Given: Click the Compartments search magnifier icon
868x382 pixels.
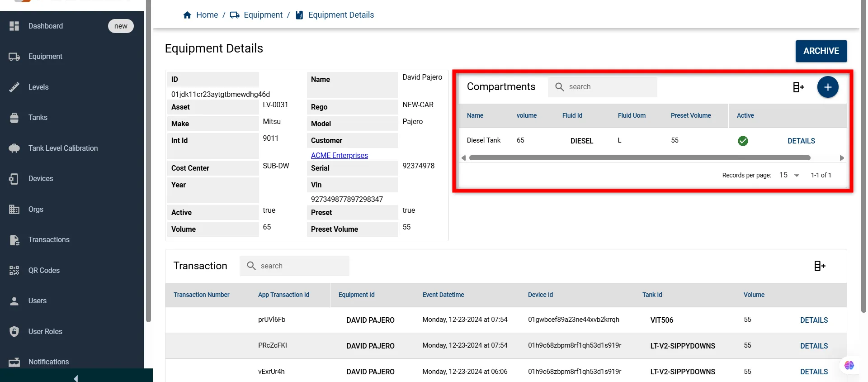Looking at the screenshot, I should 559,87.
